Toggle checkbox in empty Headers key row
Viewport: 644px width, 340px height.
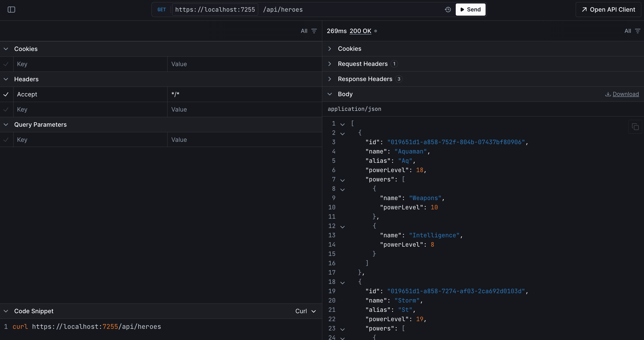[x=6, y=109]
